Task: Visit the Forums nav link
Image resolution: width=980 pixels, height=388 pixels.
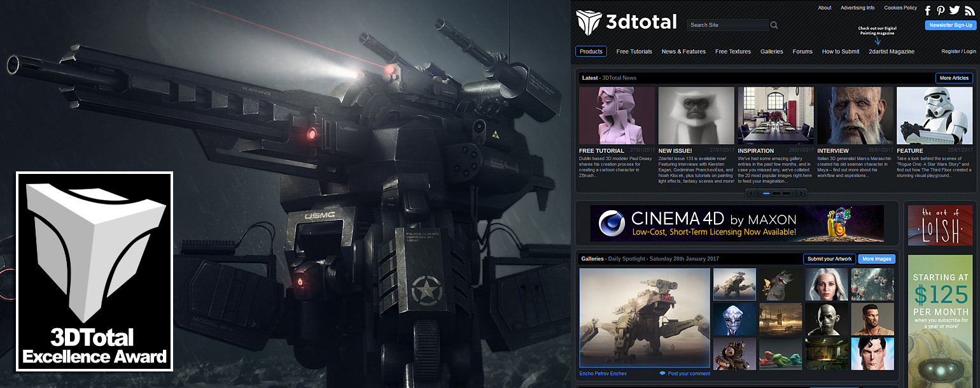Action: (802, 52)
